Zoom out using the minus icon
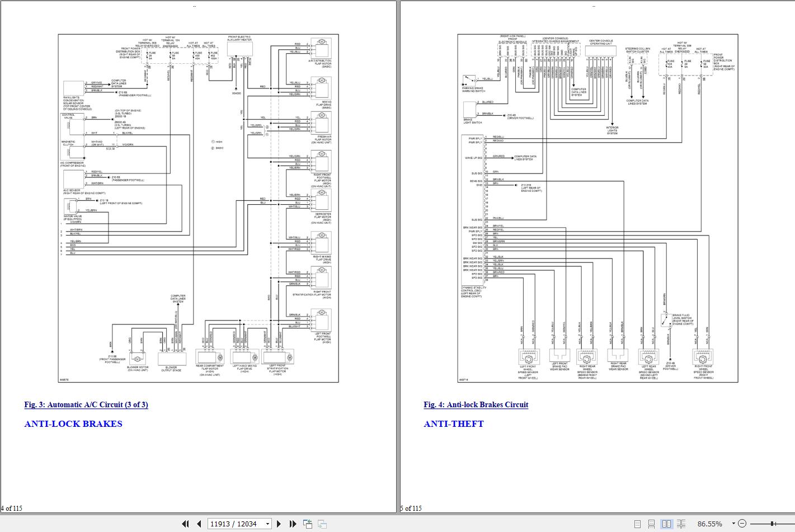795x532 pixels. point(742,524)
